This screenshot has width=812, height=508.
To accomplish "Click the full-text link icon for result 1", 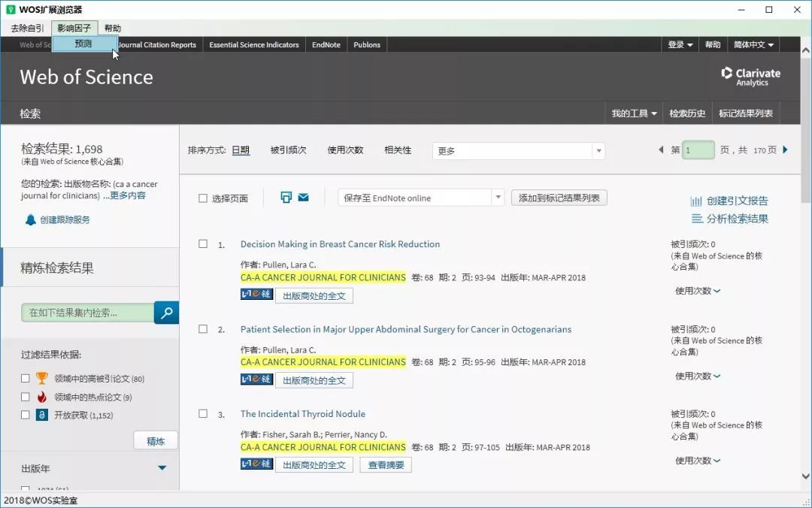I will 256,295.
